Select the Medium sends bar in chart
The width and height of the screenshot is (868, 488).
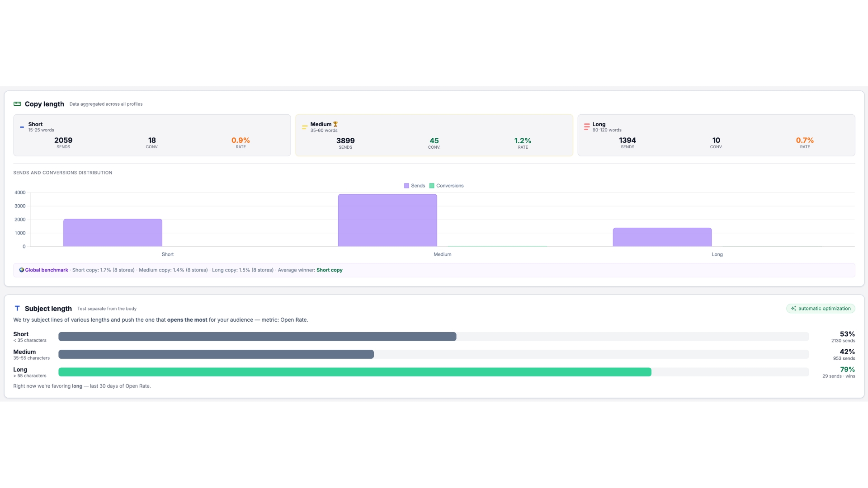(387, 221)
